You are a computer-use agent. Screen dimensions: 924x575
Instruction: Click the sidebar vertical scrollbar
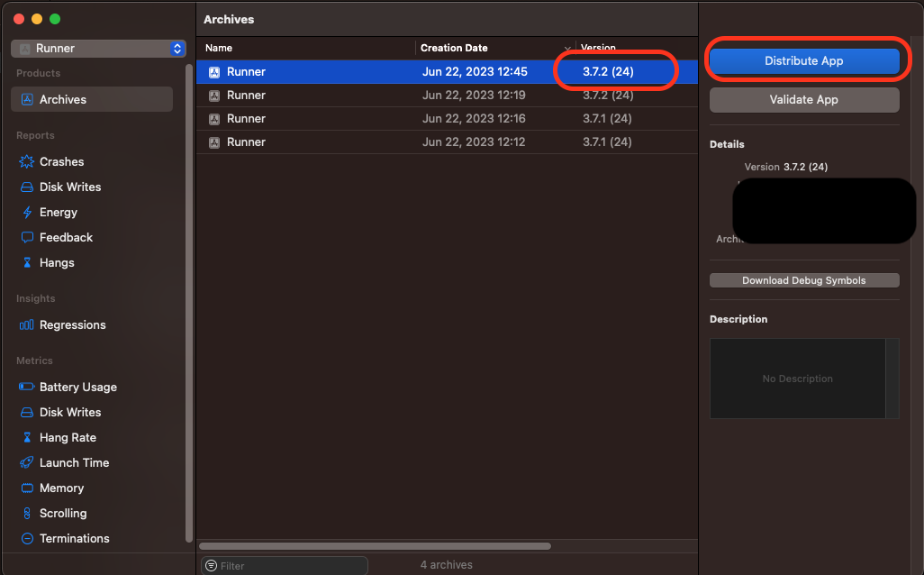point(188,303)
